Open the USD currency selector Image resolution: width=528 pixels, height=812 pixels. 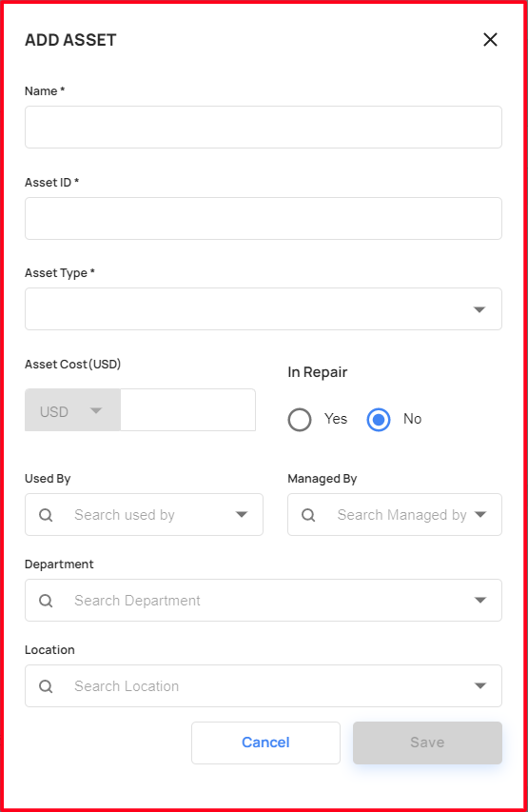click(x=72, y=410)
